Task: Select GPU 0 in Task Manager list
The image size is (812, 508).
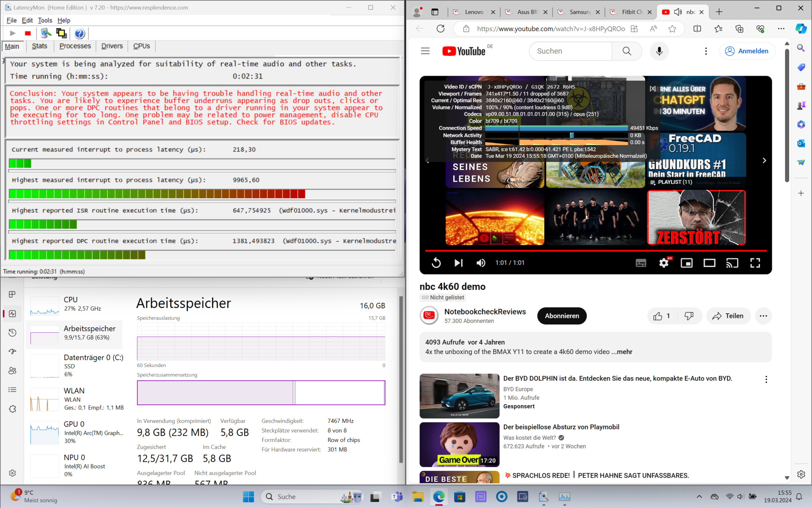Action: 74,432
